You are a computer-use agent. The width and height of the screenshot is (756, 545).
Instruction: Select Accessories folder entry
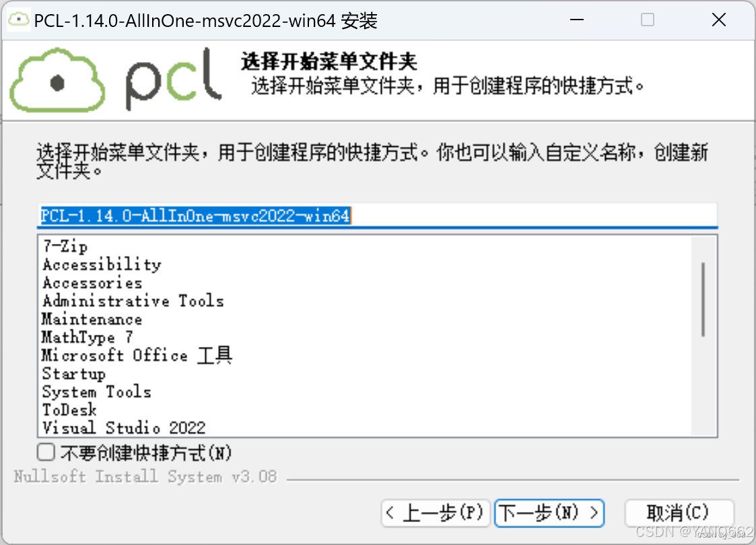pyautogui.click(x=93, y=283)
